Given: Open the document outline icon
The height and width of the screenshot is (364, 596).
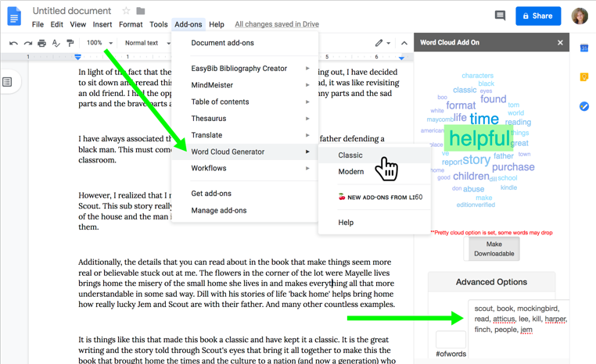Looking at the screenshot, I should (7, 82).
